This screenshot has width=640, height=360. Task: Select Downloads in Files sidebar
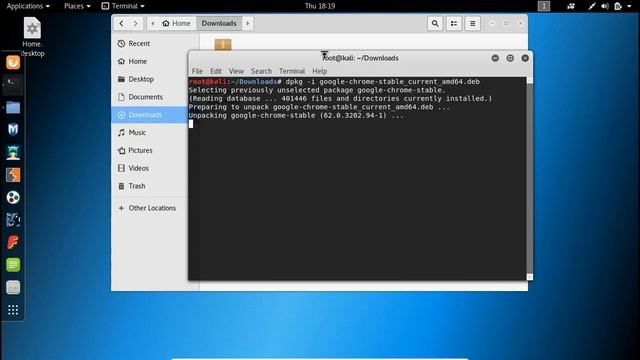(x=149, y=115)
